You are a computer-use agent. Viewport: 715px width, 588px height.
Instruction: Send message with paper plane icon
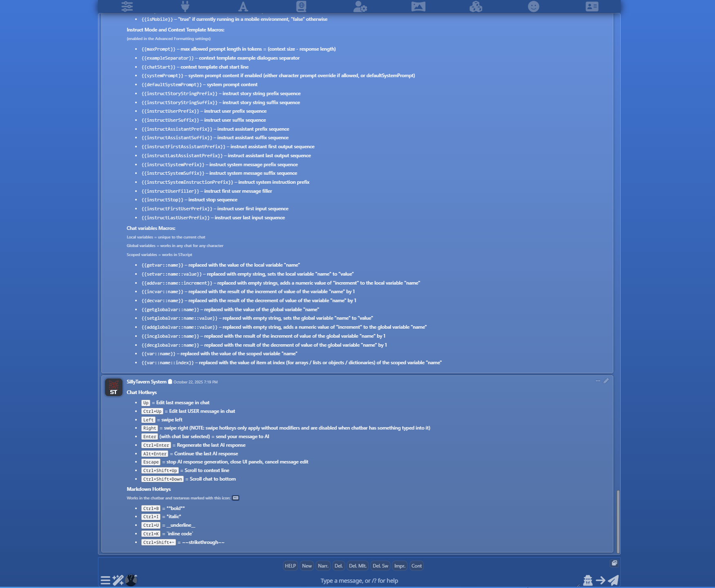(613, 580)
